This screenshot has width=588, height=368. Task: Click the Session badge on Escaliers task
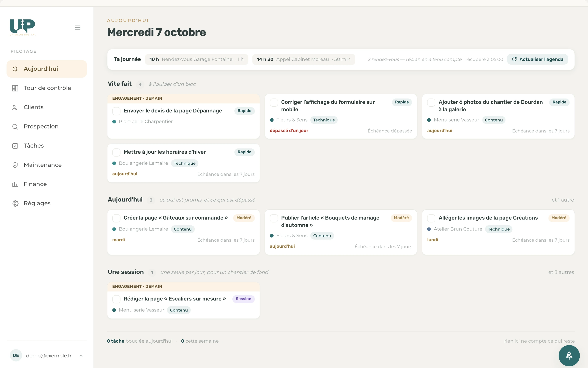pos(243,299)
